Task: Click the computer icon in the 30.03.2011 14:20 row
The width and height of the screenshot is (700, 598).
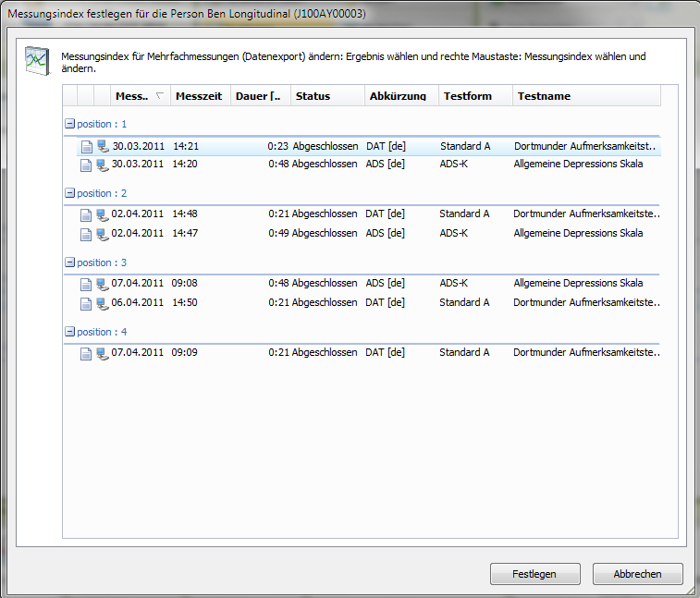Action: pyautogui.click(x=102, y=165)
